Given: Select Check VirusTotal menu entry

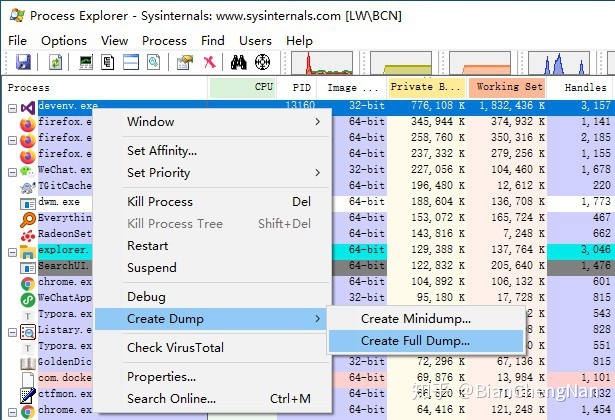Looking at the screenshot, I should 212,347.
